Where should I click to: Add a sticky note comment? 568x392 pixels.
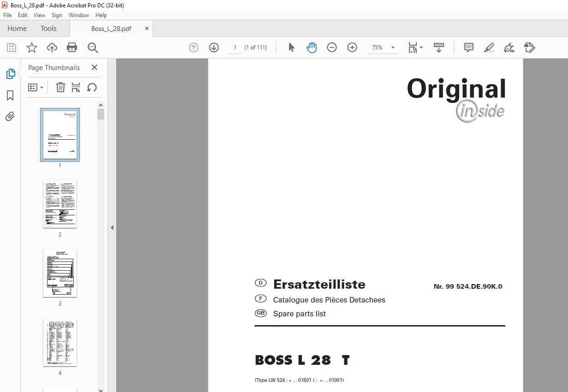[x=469, y=48]
